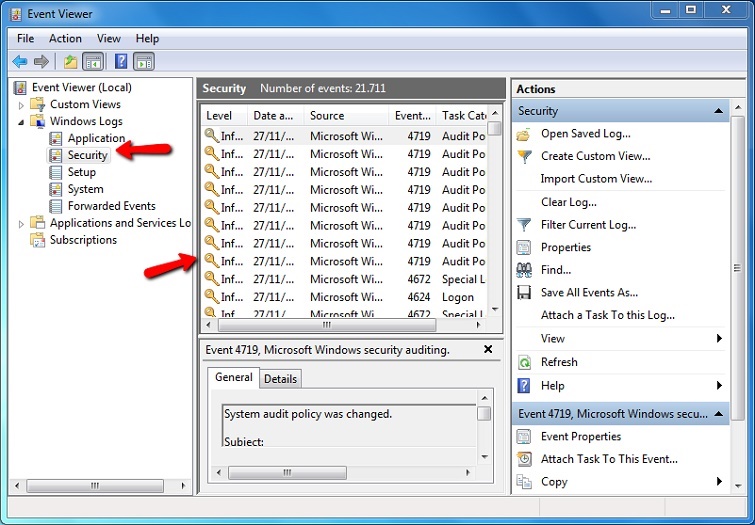This screenshot has height=525, width=755.
Task: Click Clear Log... in Actions pane
Action: (x=568, y=202)
